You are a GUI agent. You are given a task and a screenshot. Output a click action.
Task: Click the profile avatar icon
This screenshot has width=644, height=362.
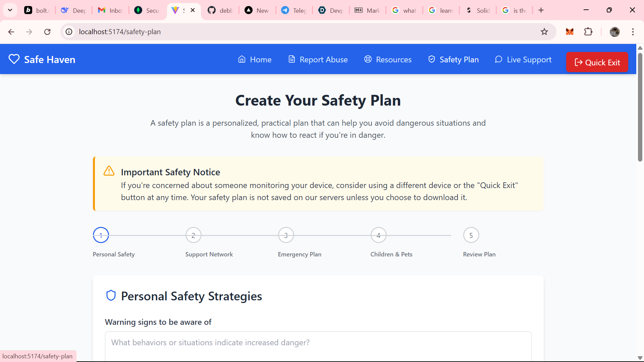[614, 32]
